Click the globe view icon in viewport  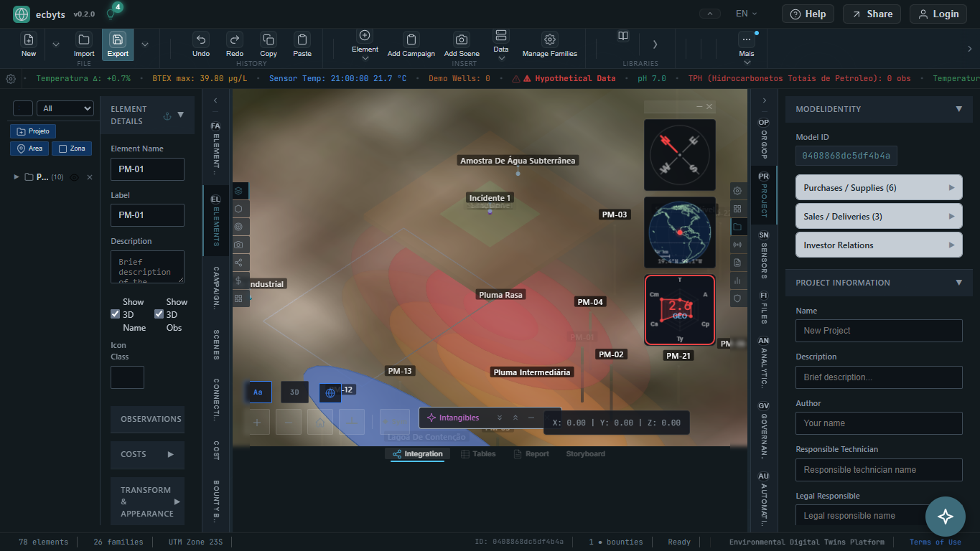pos(330,392)
